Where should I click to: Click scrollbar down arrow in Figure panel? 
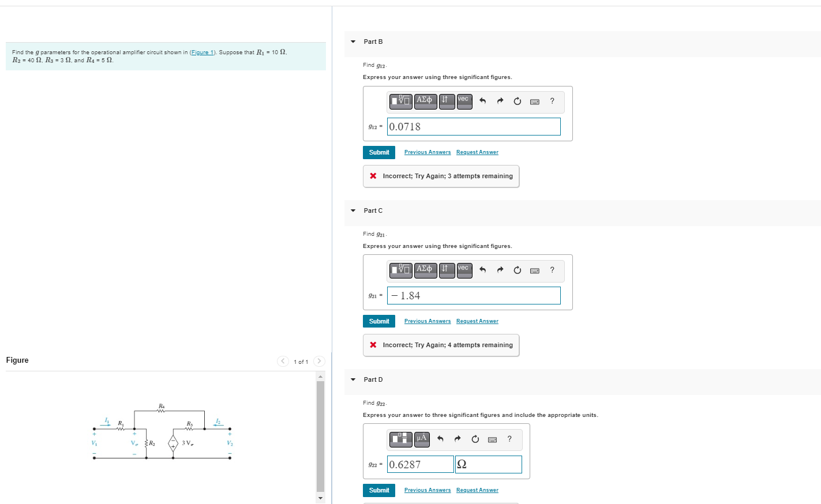point(320,498)
